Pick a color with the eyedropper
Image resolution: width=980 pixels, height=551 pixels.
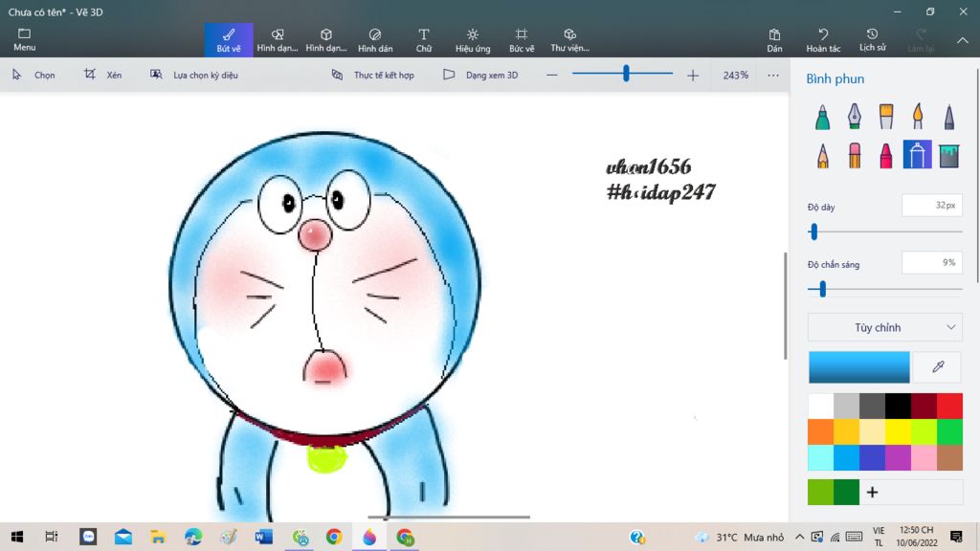click(938, 366)
